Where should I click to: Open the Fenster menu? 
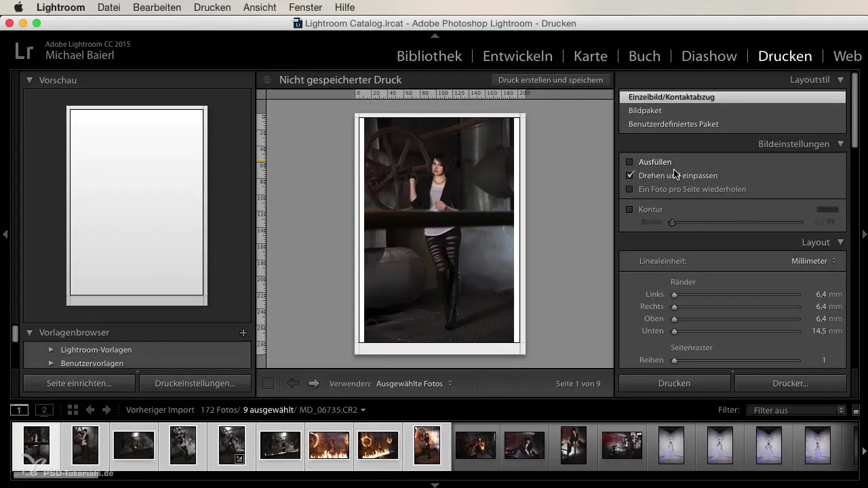tap(306, 7)
